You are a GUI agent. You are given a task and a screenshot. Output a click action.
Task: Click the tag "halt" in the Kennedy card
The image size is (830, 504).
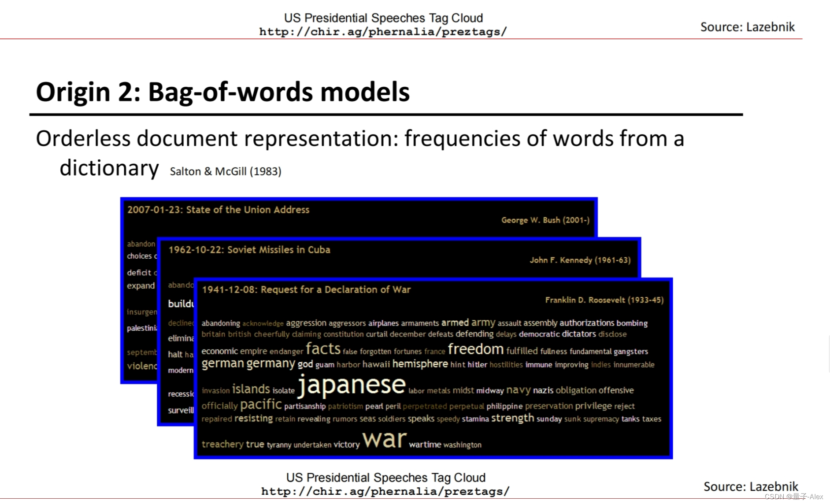pyautogui.click(x=175, y=354)
